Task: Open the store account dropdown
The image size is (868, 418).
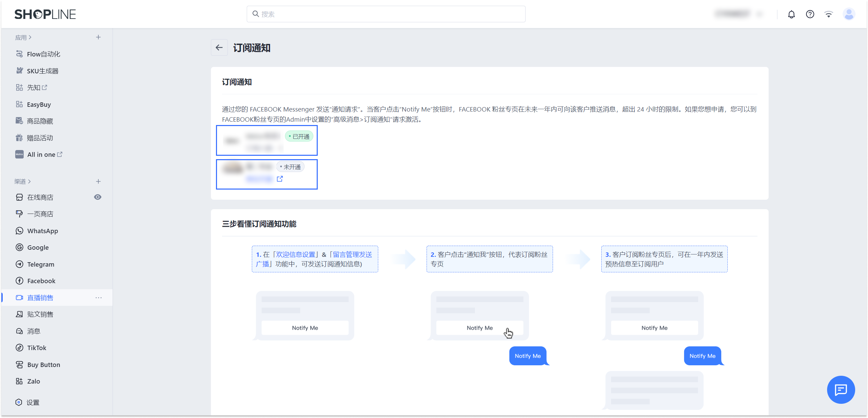Action: (739, 14)
